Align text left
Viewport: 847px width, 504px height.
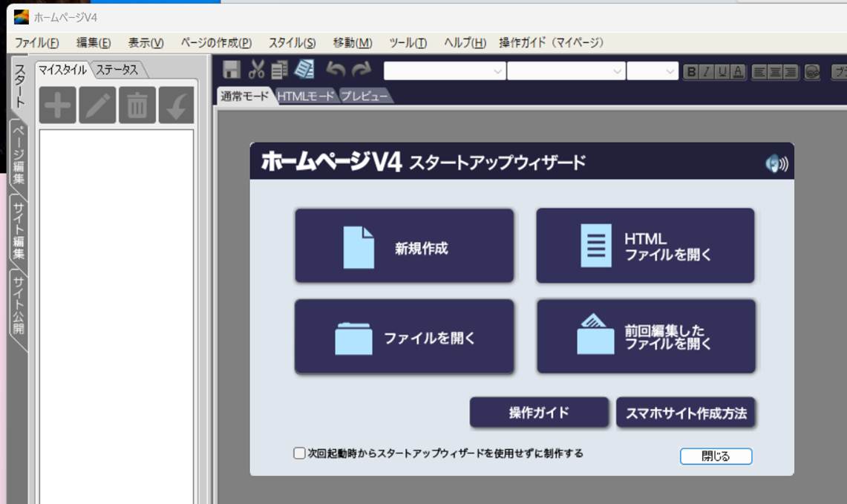(759, 72)
